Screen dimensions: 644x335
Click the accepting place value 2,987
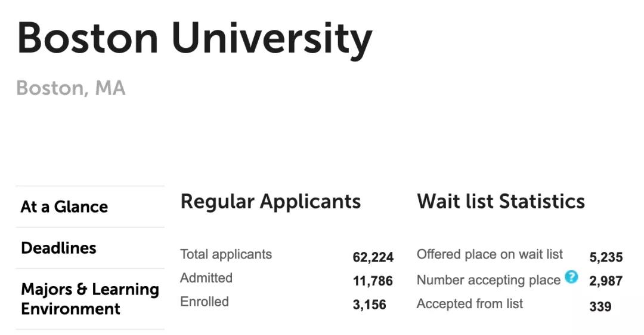[606, 281]
